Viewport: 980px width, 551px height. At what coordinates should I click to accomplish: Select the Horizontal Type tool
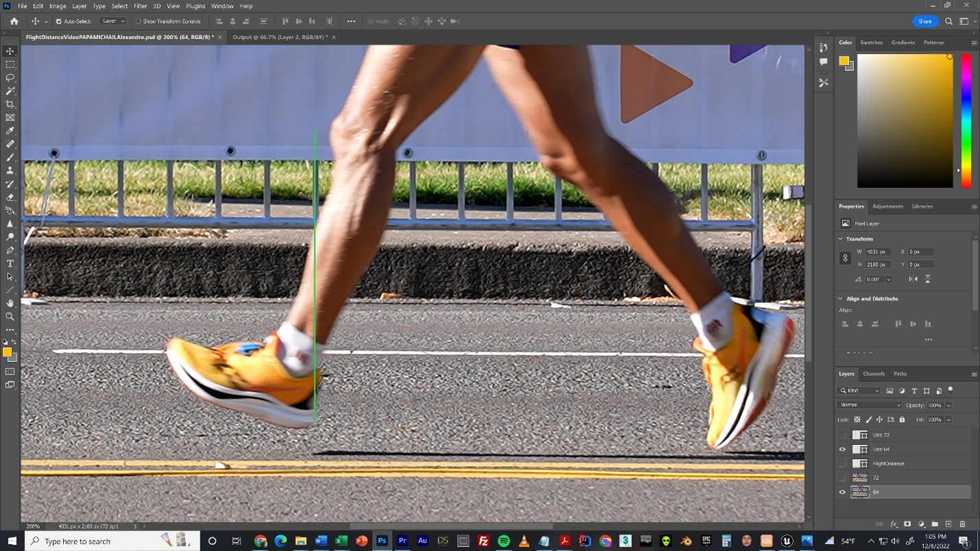coord(10,264)
